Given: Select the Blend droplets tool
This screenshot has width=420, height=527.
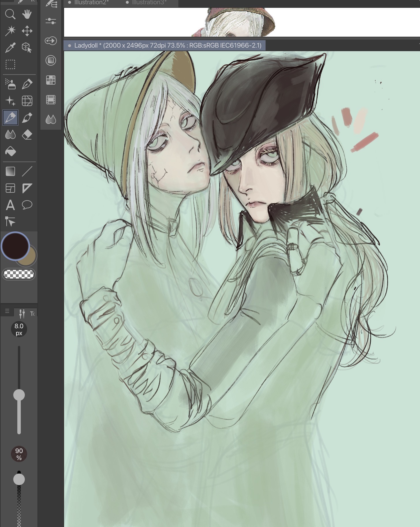Looking at the screenshot, I should coord(10,134).
